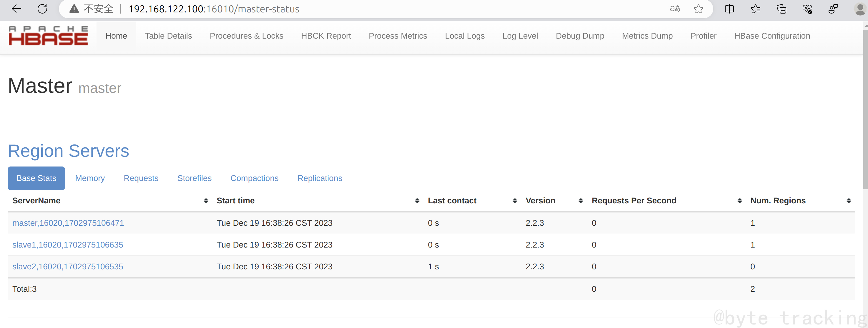This screenshot has height=328, width=868.
Task: Open the collections icon
Action: tap(781, 9)
